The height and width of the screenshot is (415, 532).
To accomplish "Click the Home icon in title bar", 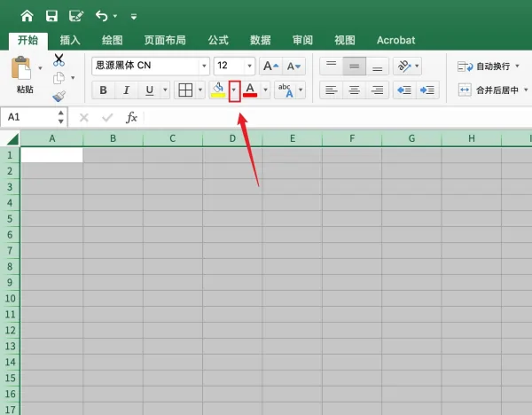I will click(x=27, y=16).
